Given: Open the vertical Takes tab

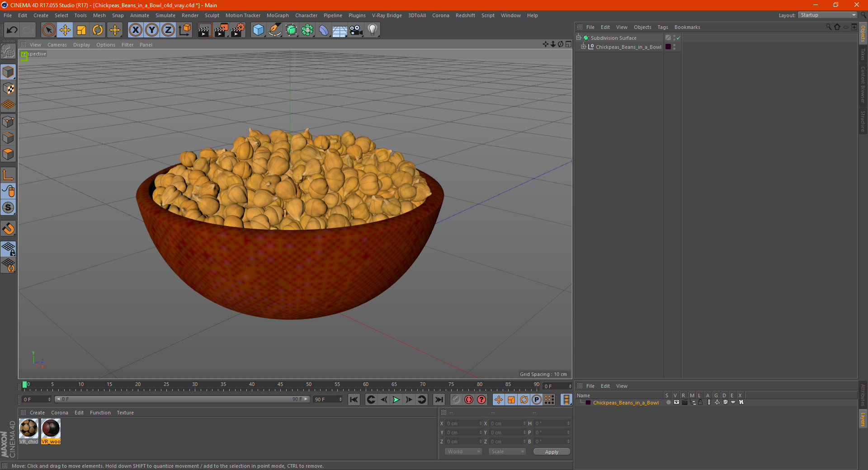Looking at the screenshot, I should 863,54.
